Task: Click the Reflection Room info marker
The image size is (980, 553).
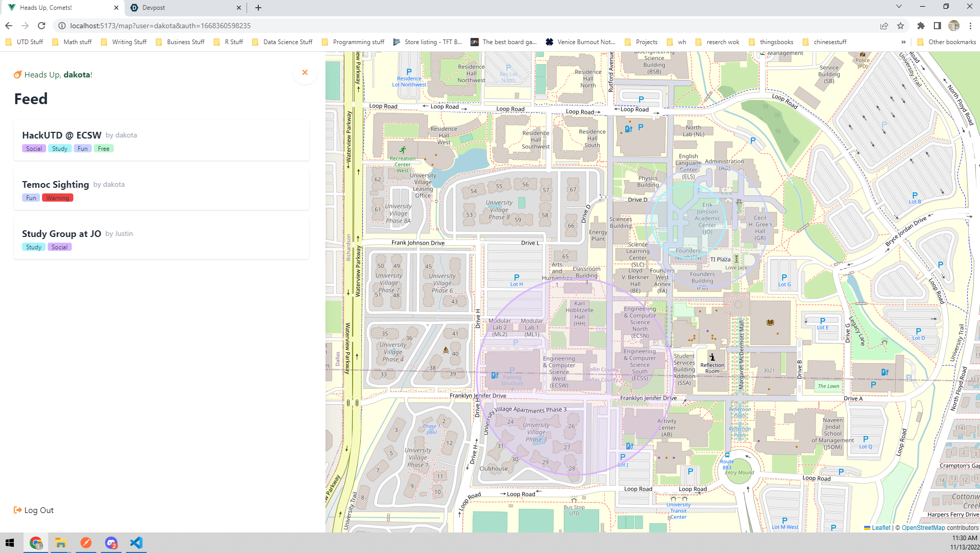Action: 712,357
